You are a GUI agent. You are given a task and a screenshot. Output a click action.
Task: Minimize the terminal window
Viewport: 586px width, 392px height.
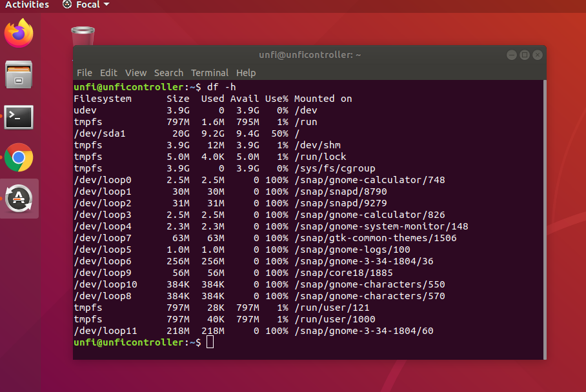click(512, 55)
